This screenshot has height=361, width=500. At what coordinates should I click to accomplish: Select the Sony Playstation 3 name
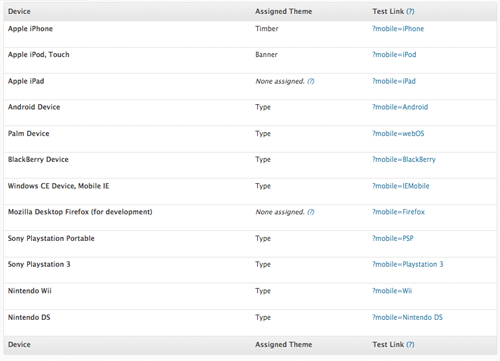coord(39,265)
